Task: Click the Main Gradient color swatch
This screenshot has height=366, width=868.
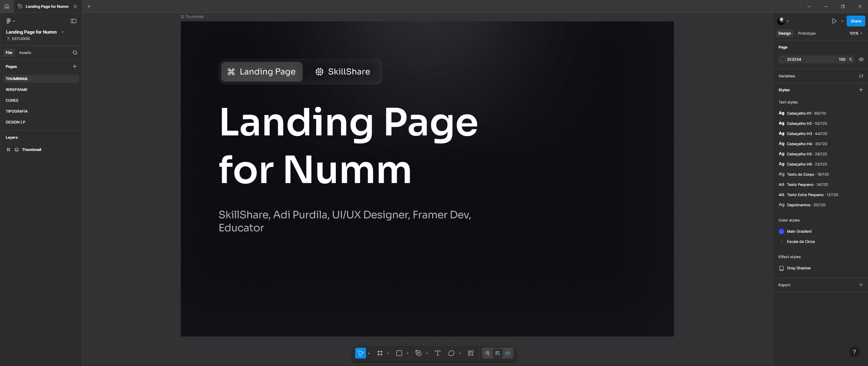Action: point(782,231)
